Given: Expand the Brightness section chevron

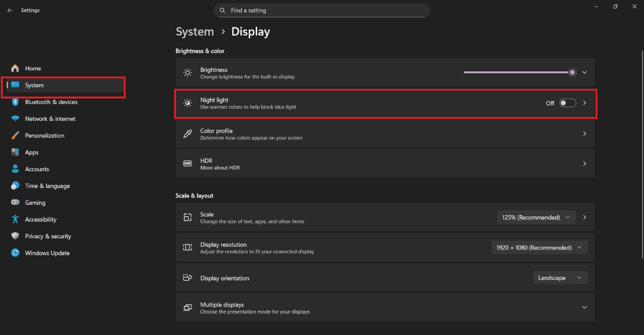Looking at the screenshot, I should [x=584, y=72].
